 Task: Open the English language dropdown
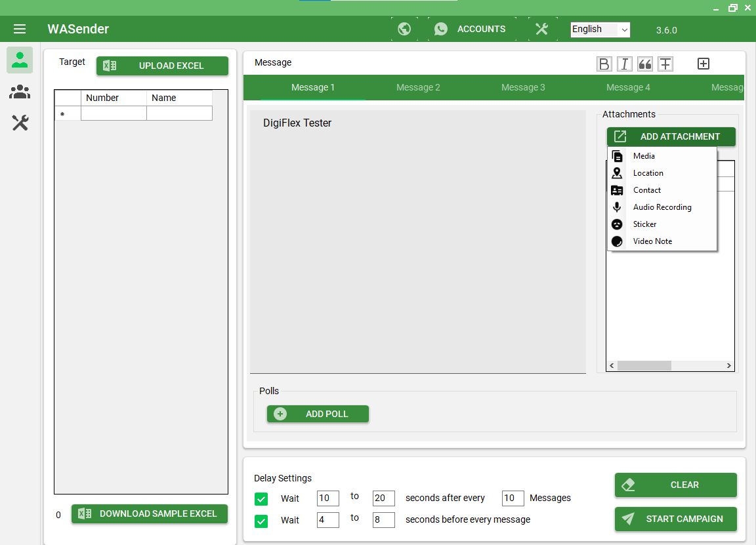[600, 30]
